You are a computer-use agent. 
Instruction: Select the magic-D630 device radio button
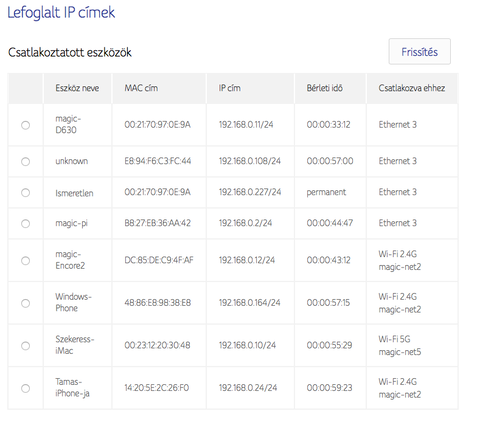tap(25, 125)
